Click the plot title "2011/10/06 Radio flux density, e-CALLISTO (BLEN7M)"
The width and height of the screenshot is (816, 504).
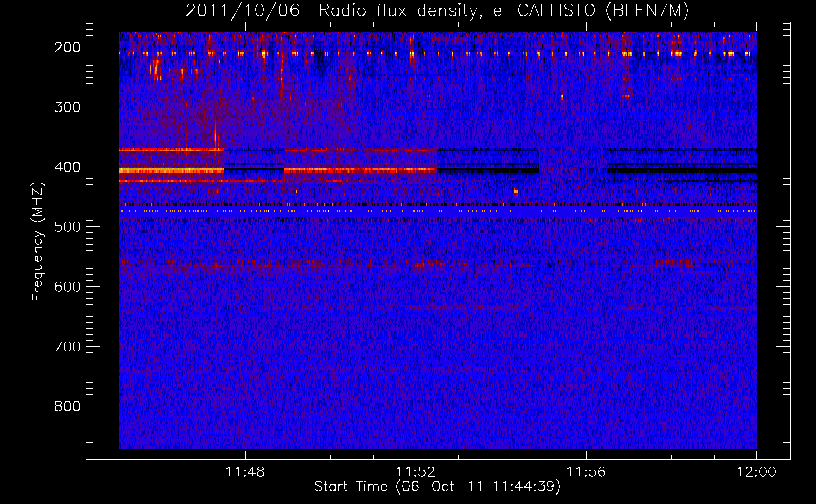pyautogui.click(x=437, y=11)
